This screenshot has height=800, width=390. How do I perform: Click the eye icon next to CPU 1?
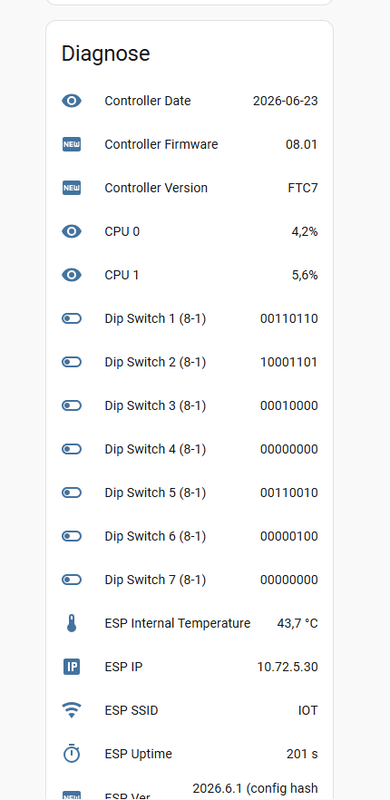click(71, 275)
